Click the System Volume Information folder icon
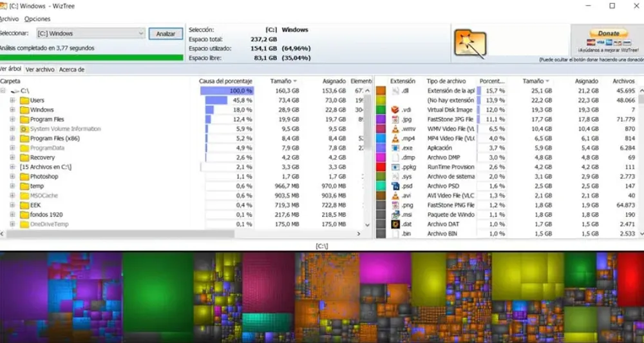 pyautogui.click(x=24, y=129)
